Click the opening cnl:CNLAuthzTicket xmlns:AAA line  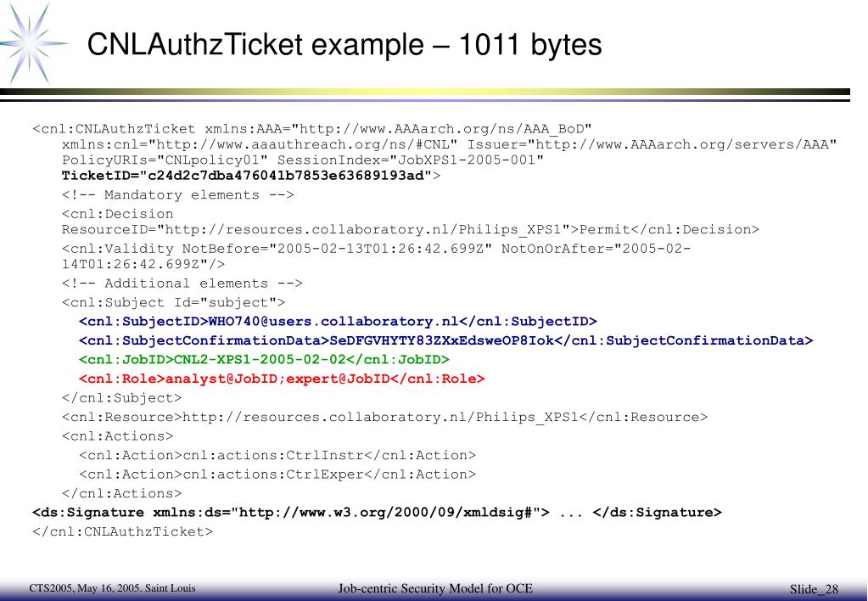[312, 129]
